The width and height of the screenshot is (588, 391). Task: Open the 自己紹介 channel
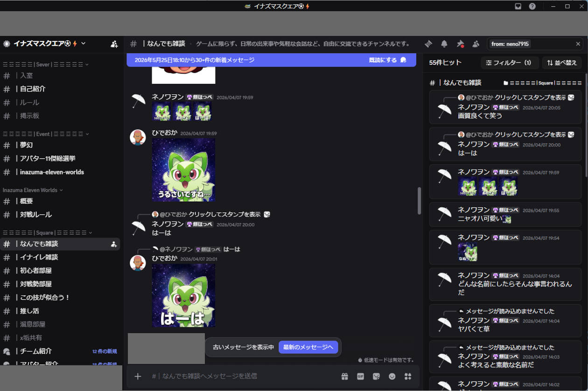tap(60, 89)
